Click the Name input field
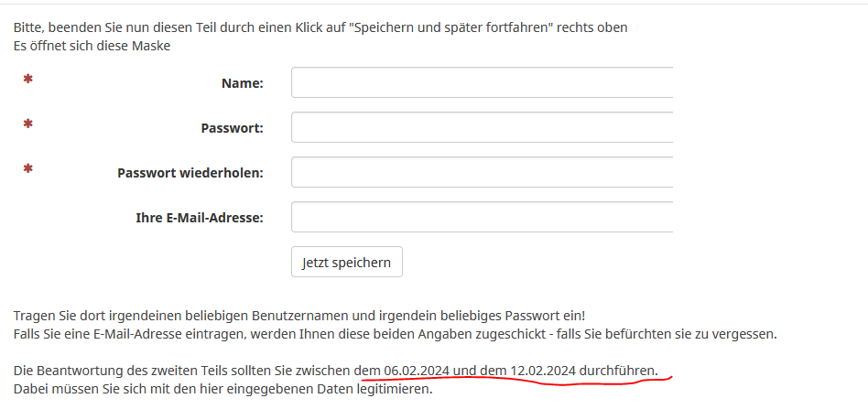Screen dimensions: 868x420 tap(482, 82)
